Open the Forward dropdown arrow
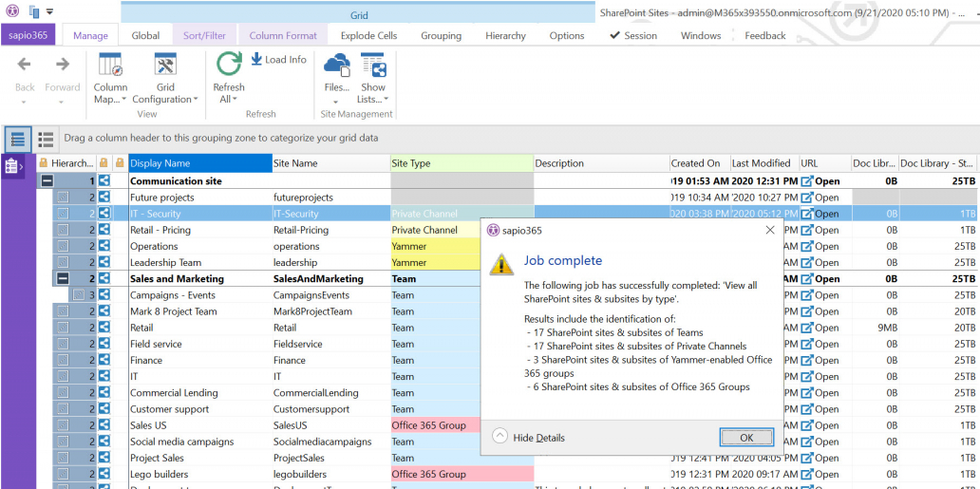Image resolution: width=980 pixels, height=489 pixels. [63, 102]
